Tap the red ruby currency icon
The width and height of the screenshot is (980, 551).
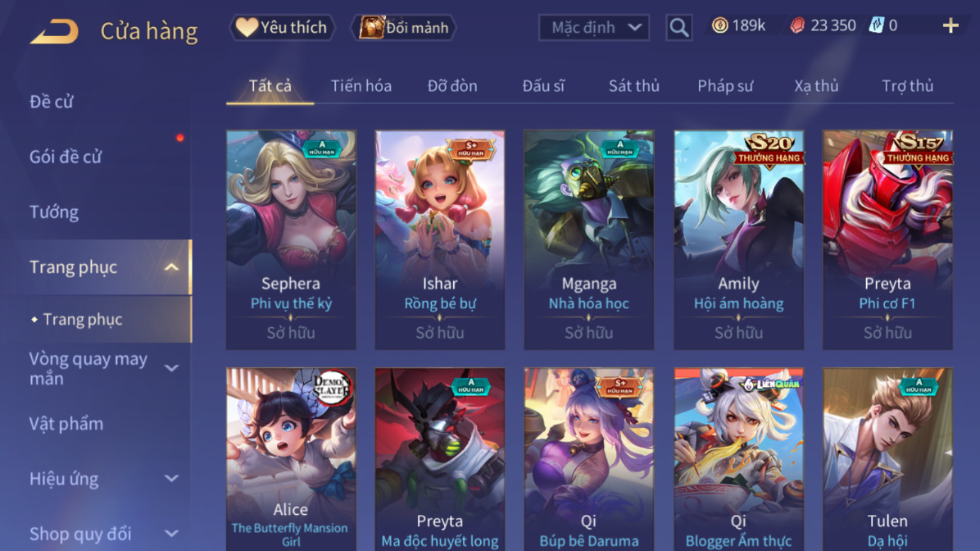click(797, 25)
